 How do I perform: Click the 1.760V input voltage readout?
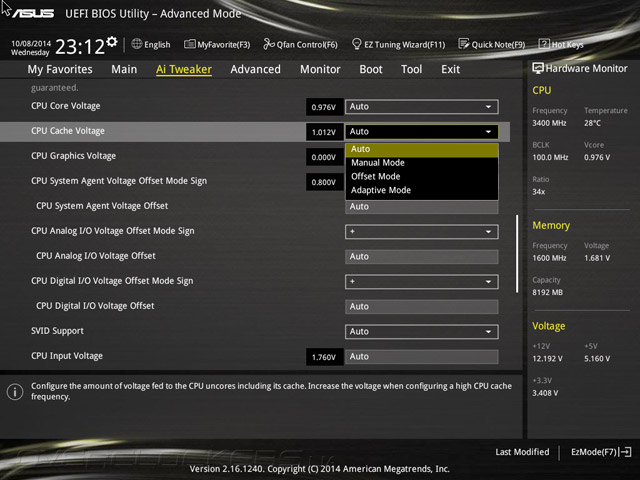point(324,357)
